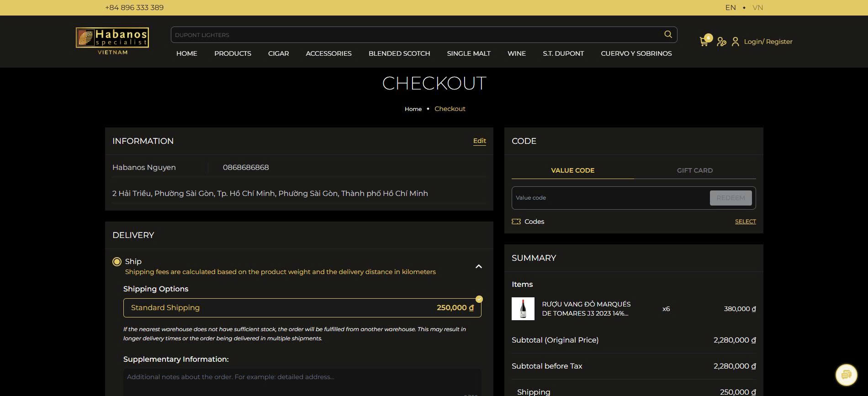
Task: Go to the HOME menu
Action: pyautogui.click(x=187, y=53)
